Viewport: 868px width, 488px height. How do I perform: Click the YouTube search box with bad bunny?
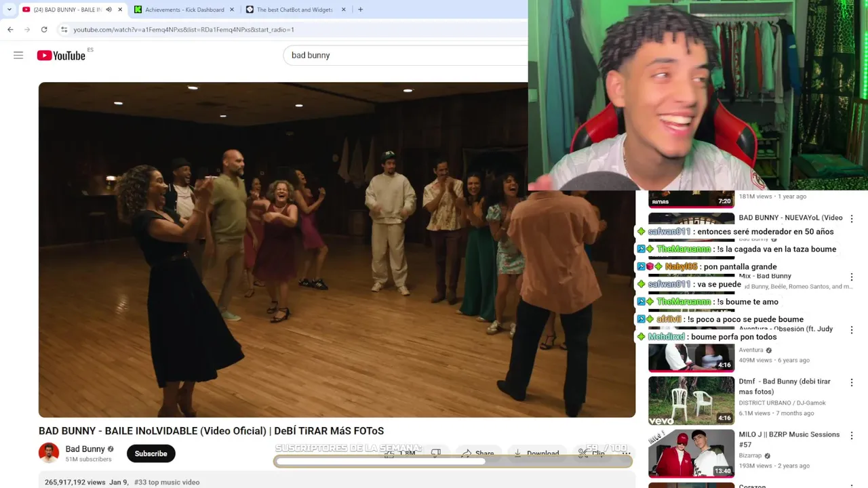pos(406,55)
